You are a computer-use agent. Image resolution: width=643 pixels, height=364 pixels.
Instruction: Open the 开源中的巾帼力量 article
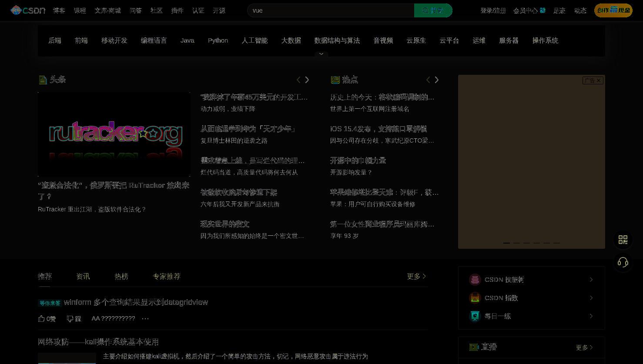point(358,161)
